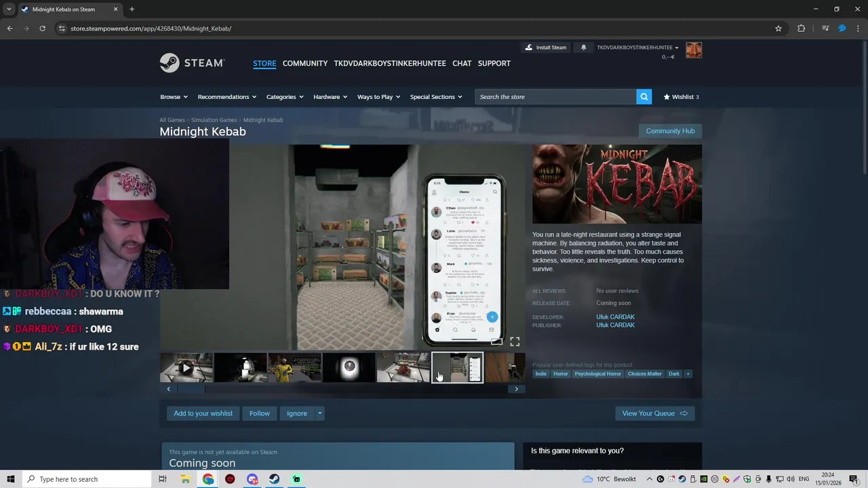Image resolution: width=868 pixels, height=488 pixels.
Task: Expand the Ways to Play menu
Action: click(x=378, y=97)
